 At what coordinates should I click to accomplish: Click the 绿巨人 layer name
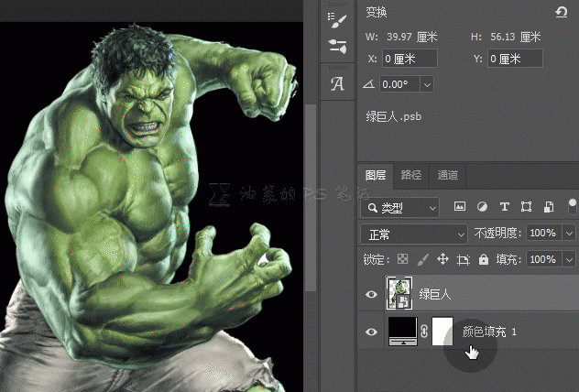point(435,294)
